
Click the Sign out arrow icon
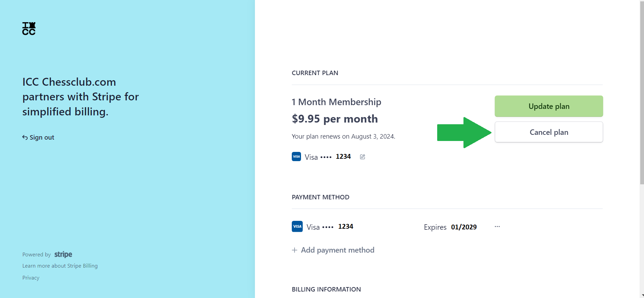tap(25, 137)
